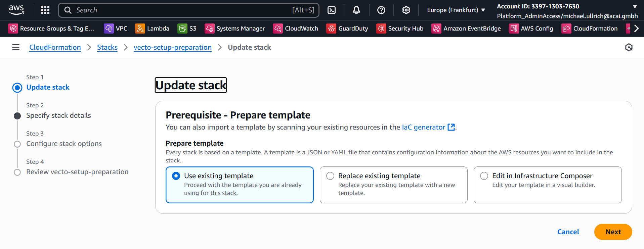The height and width of the screenshot is (249, 644).
Task: Open the services grid menu icon
Action: 45,10
